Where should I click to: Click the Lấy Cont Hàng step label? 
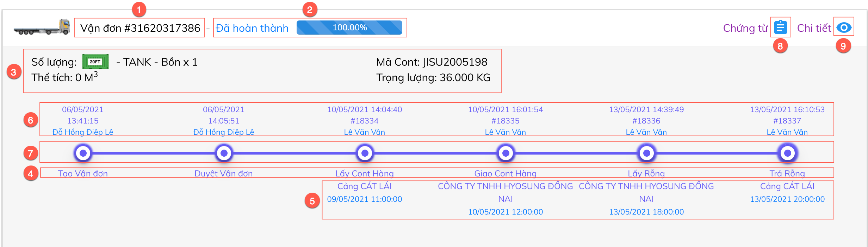[365, 173]
